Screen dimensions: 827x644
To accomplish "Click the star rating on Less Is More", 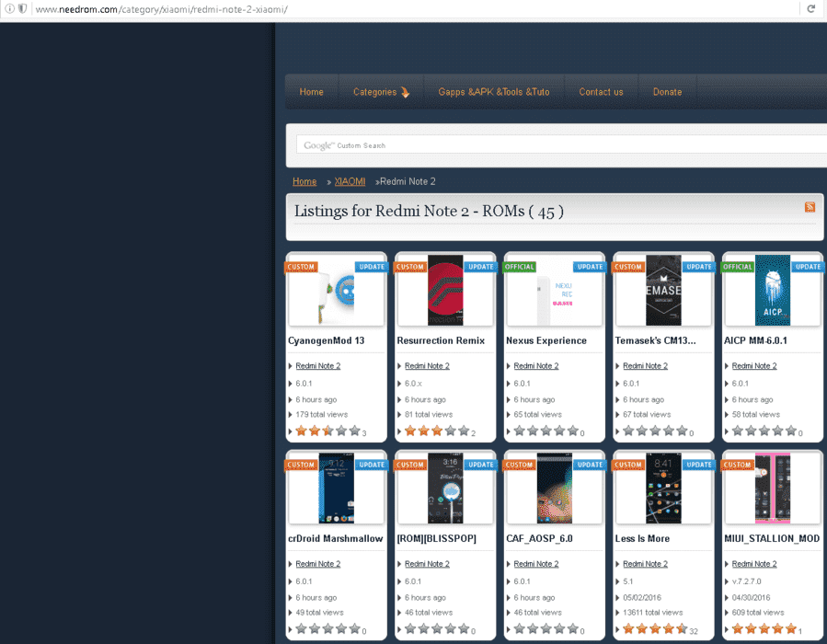I will coord(655,628).
